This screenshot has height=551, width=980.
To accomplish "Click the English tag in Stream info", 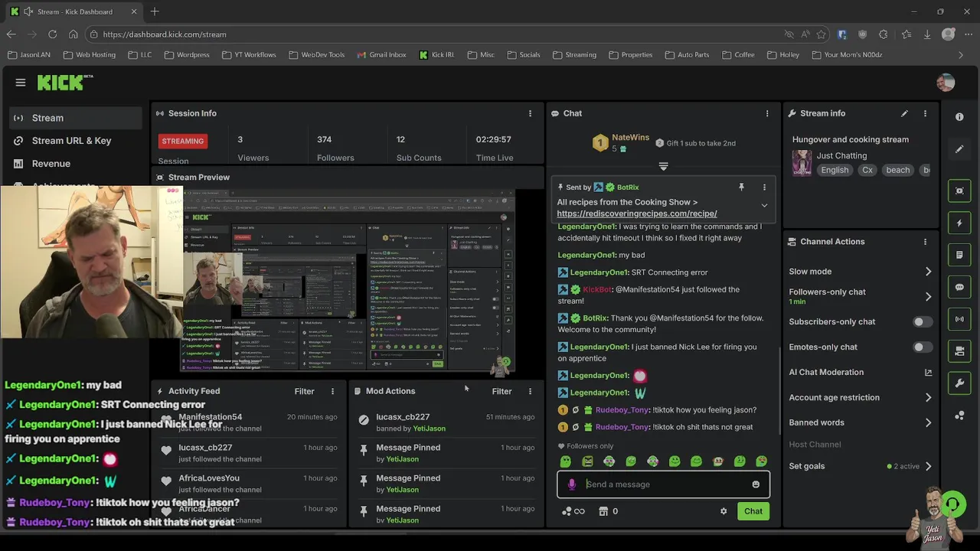I will pyautogui.click(x=835, y=170).
